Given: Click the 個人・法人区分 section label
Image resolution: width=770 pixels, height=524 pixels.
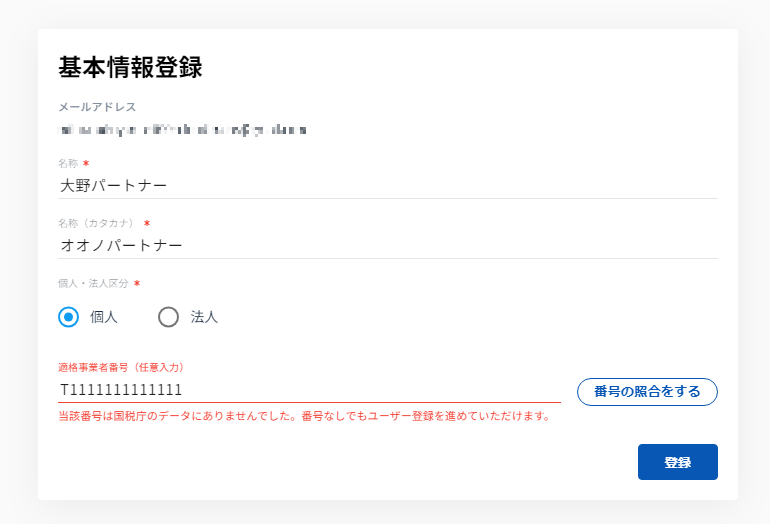Looking at the screenshot, I should pyautogui.click(x=93, y=283).
